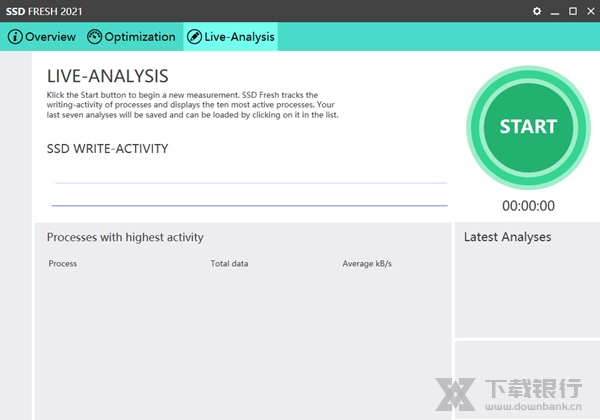Screen dimensions: 600x420
Task: Close the SSD Fresh 2021 window
Action: (590, 11)
